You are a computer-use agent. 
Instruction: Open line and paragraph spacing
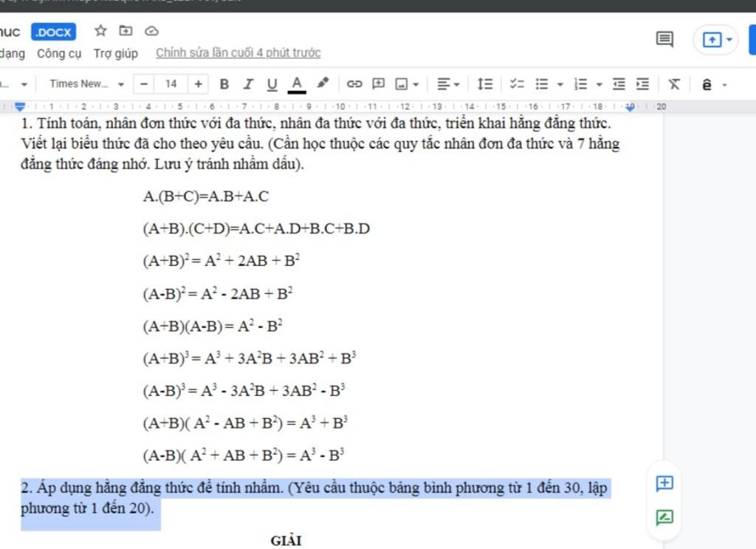tap(484, 84)
